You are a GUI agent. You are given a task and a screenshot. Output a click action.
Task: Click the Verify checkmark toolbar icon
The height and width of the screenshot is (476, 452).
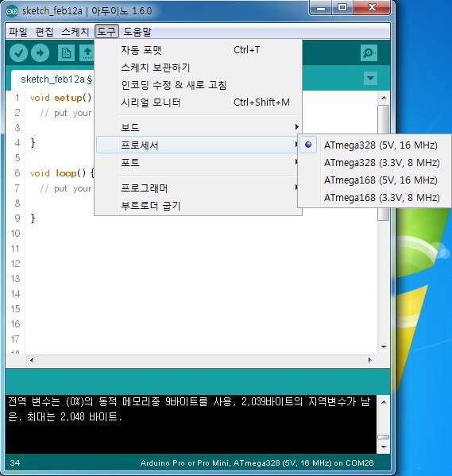[18, 52]
